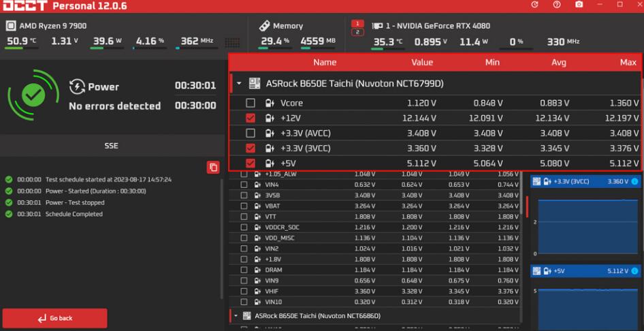
Task: Click the info icon on +3.3V (3VCC) graph
Action: [x=634, y=182]
